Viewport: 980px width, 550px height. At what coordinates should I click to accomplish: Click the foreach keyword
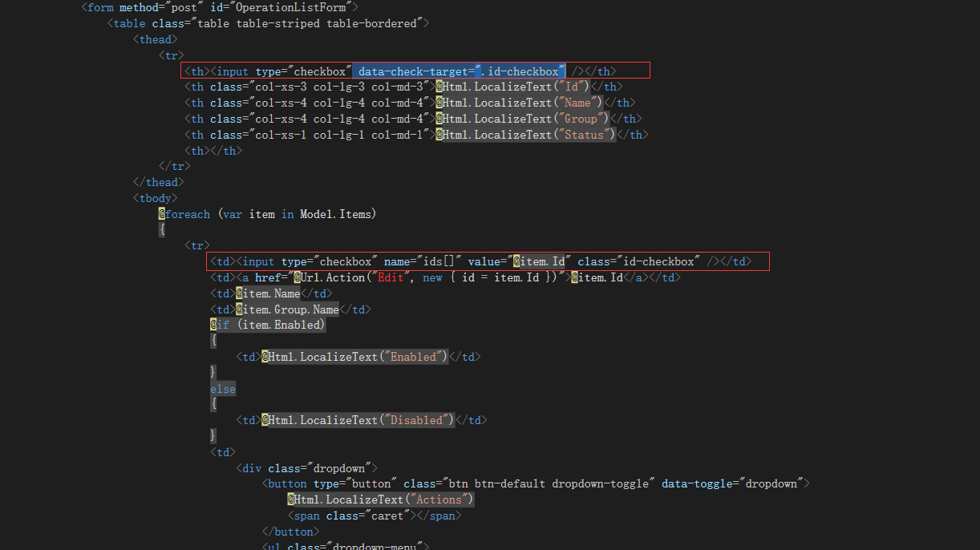point(188,214)
